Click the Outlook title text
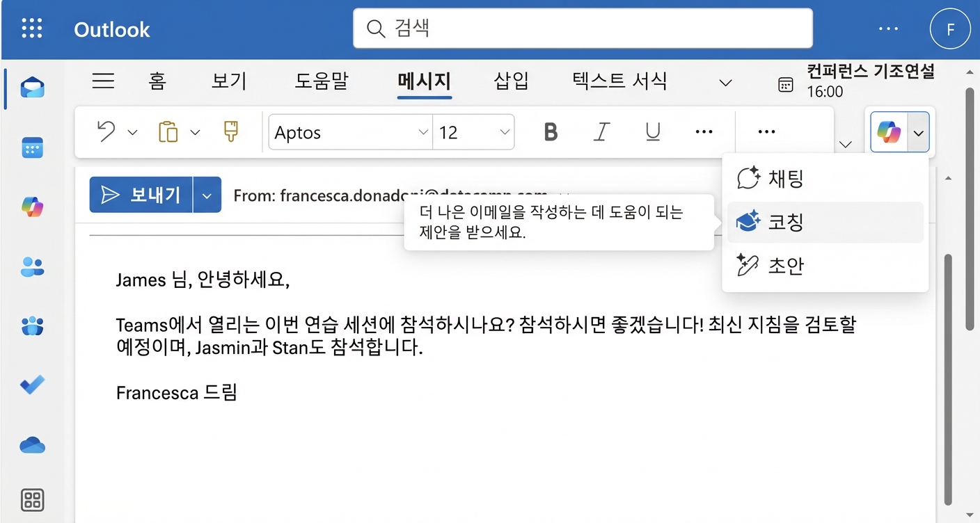 point(112,29)
